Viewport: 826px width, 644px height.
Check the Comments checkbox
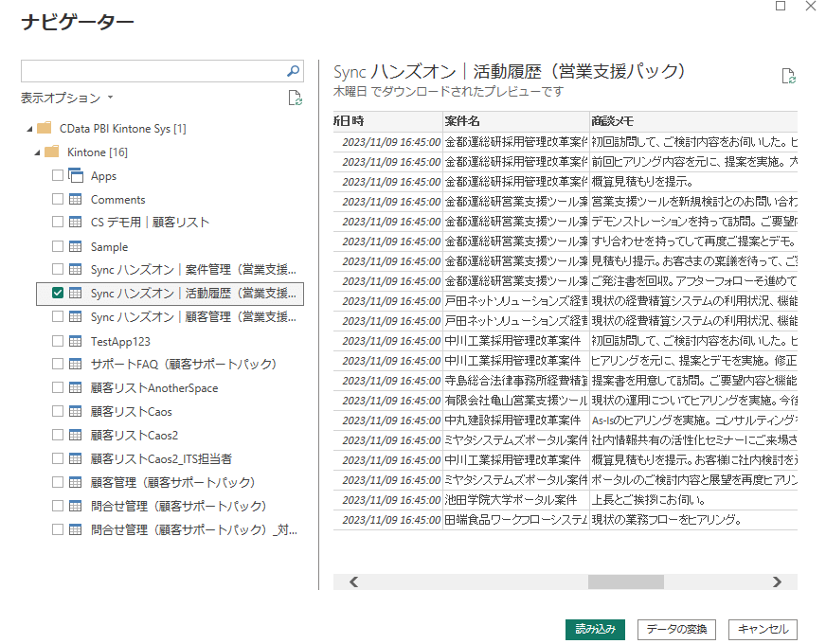(x=58, y=199)
